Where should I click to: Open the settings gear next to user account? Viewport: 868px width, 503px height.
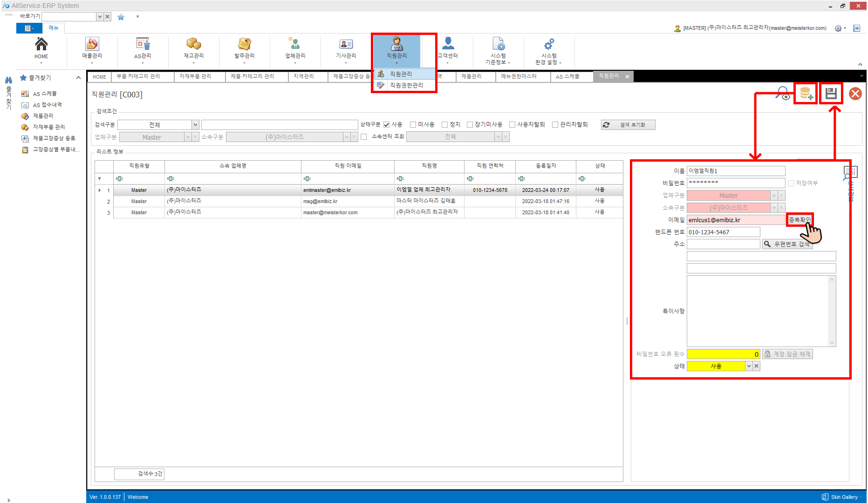[838, 28]
